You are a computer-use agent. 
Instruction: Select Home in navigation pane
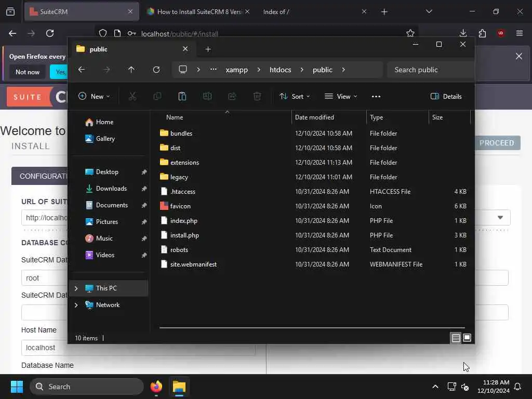(104, 122)
